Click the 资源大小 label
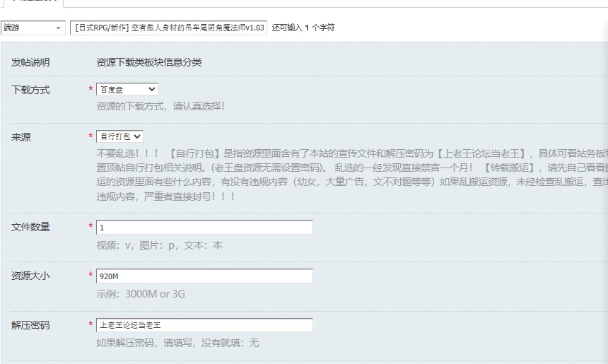 (30, 276)
